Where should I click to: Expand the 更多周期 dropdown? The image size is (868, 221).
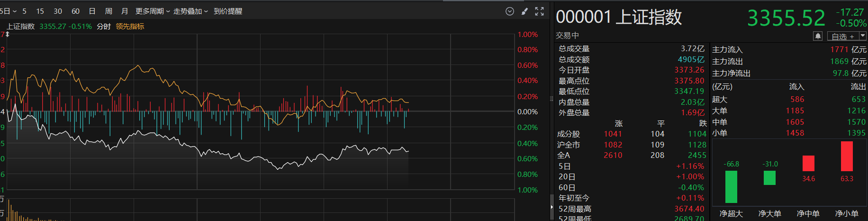coord(153,11)
